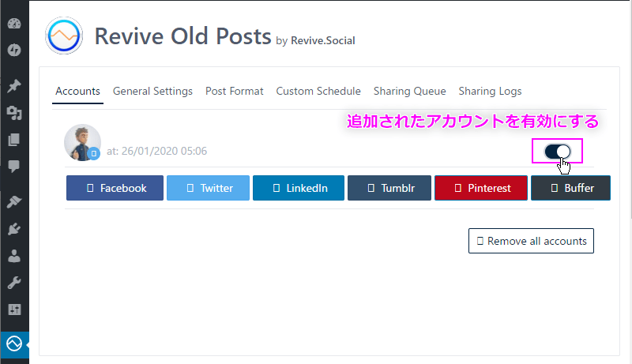Open the Comments bubble icon in sidebar

point(14,167)
